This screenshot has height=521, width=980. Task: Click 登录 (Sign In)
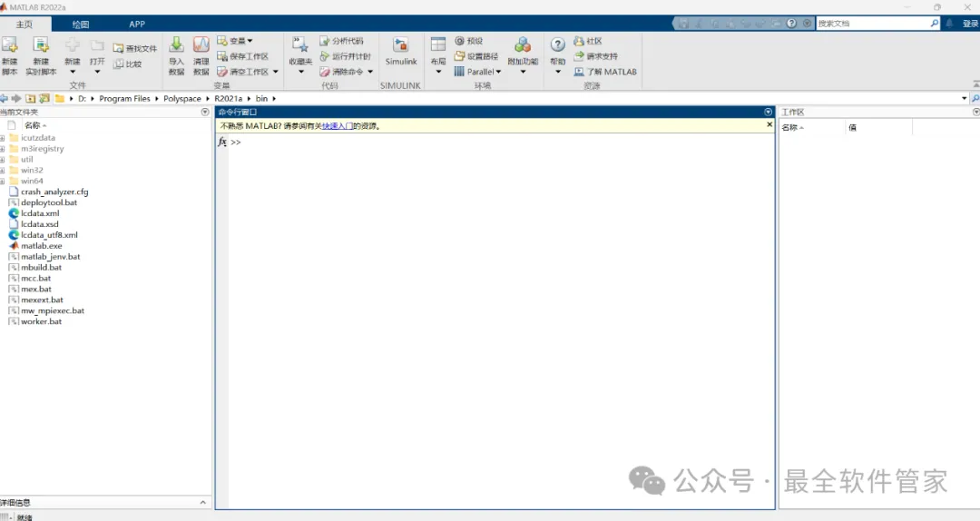pyautogui.click(x=970, y=23)
